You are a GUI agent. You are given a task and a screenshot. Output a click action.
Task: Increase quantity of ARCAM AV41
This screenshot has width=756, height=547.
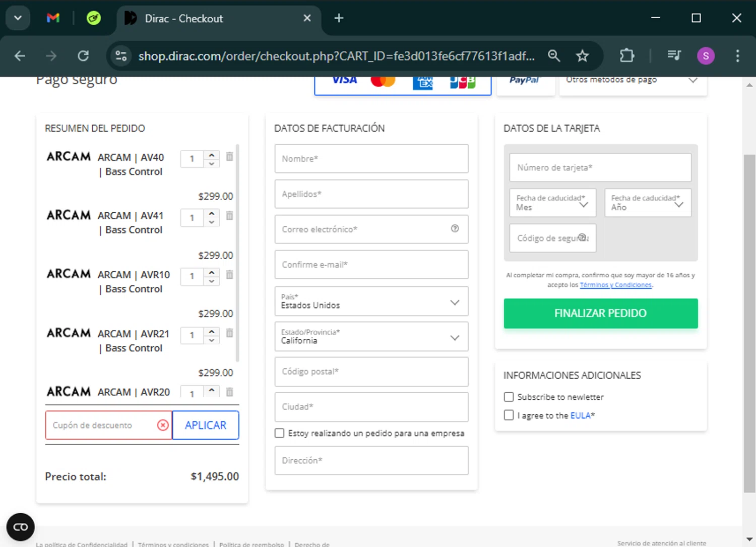[x=212, y=213]
